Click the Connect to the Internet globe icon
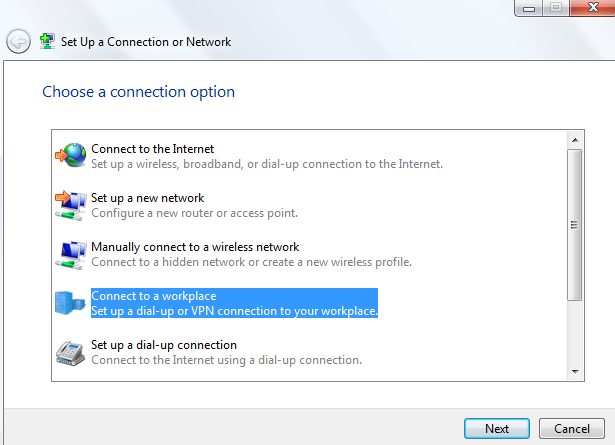615x445 pixels. [71, 155]
